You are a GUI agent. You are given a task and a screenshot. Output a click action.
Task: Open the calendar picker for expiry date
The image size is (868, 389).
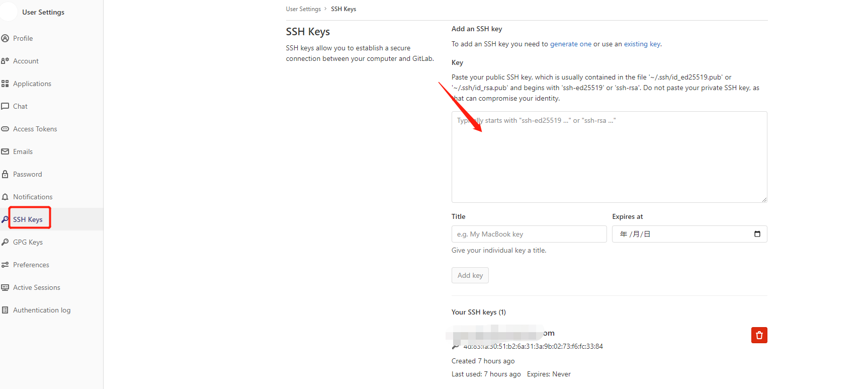(x=757, y=234)
